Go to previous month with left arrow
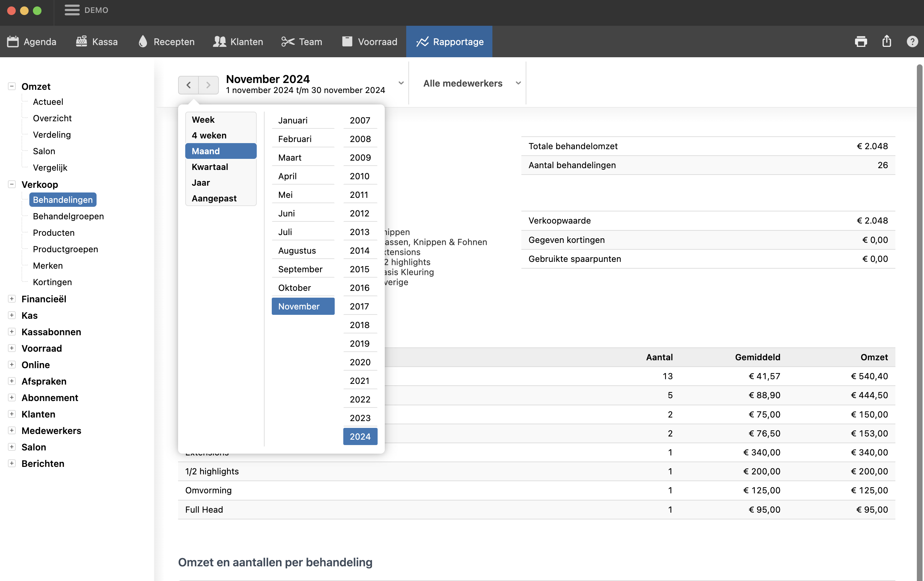Screen dimensions: 924x581 (x=188, y=85)
